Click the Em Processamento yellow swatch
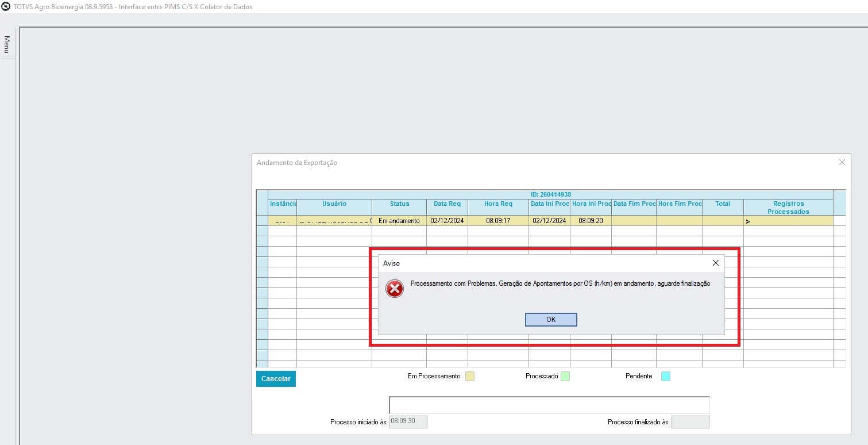The width and height of the screenshot is (868, 445). [x=470, y=377]
